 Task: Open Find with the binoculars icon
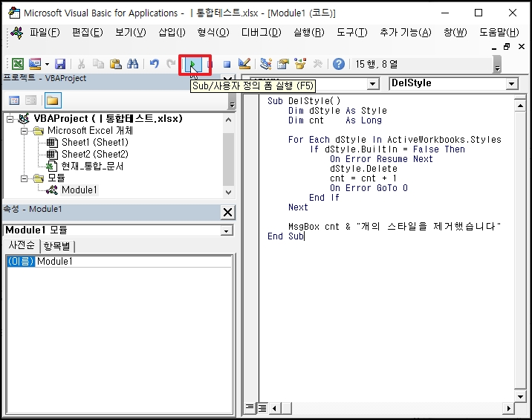tap(132, 64)
